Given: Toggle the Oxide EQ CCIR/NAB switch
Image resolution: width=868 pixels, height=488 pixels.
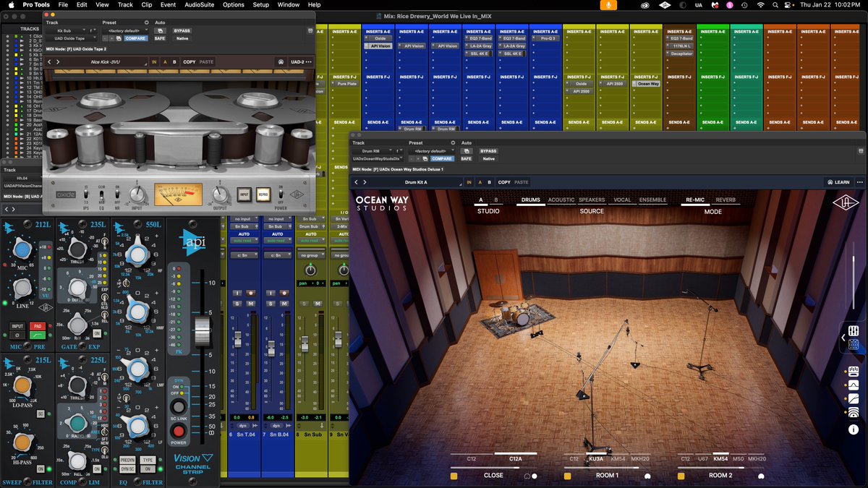Looking at the screenshot, I should (101, 195).
